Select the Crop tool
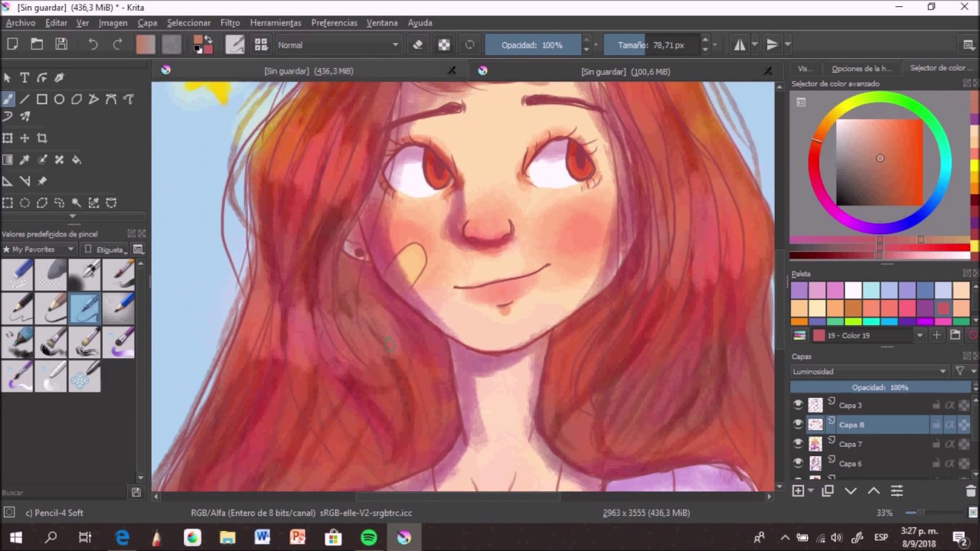Screen dimensions: 980x551 pyautogui.click(x=42, y=139)
